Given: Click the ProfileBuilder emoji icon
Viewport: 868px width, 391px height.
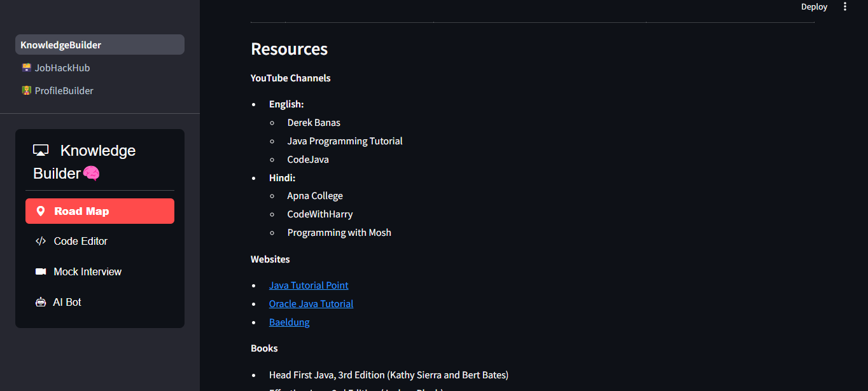Looking at the screenshot, I should click(x=27, y=90).
